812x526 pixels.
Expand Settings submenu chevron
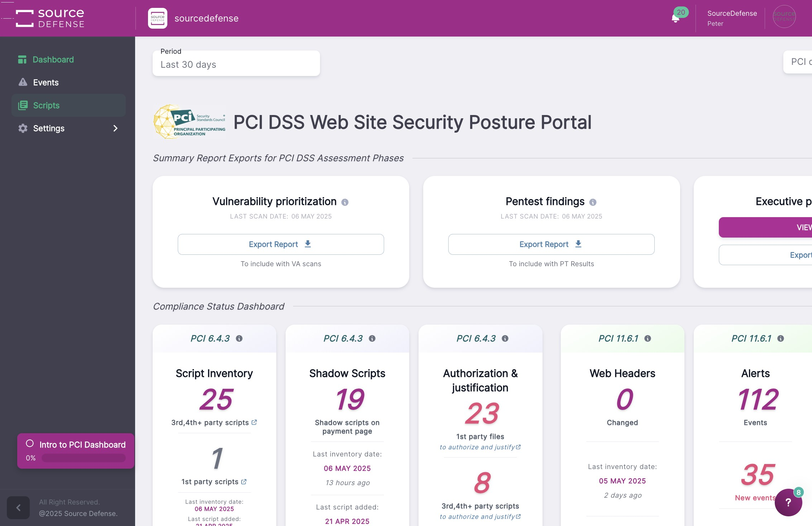click(115, 128)
